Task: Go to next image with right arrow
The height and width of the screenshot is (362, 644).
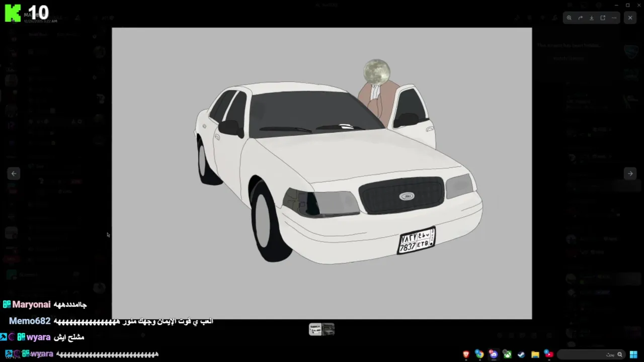Action: coord(630,173)
